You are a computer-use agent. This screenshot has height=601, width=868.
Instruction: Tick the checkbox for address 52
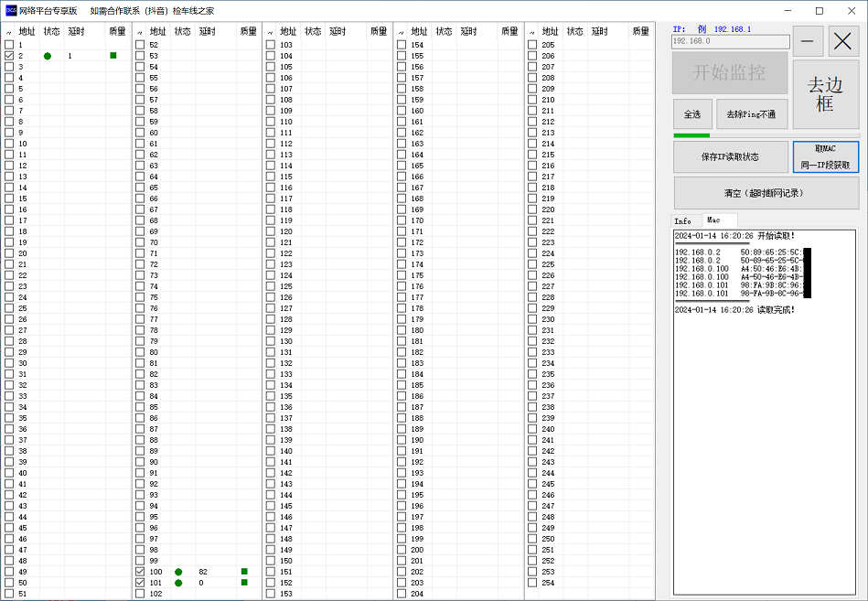[x=140, y=45]
